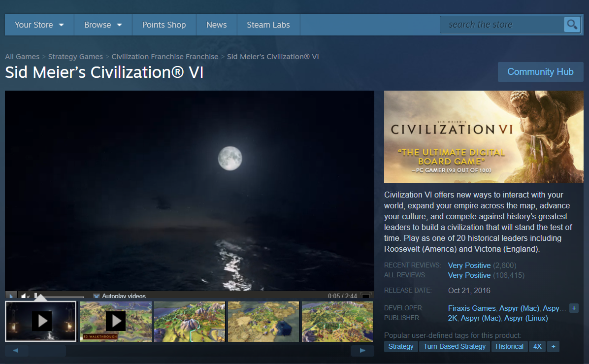Expand the developer list plus button
Screen dimensions: 589x364
(x=574, y=308)
